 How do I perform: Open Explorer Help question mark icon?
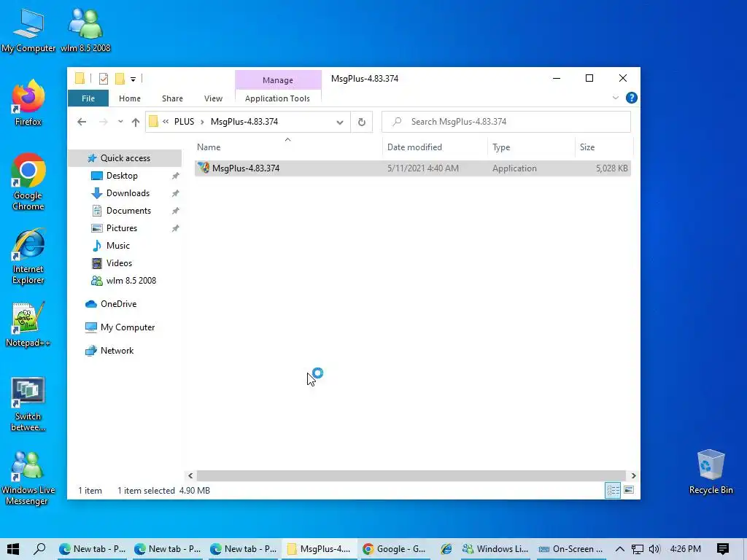632,98
